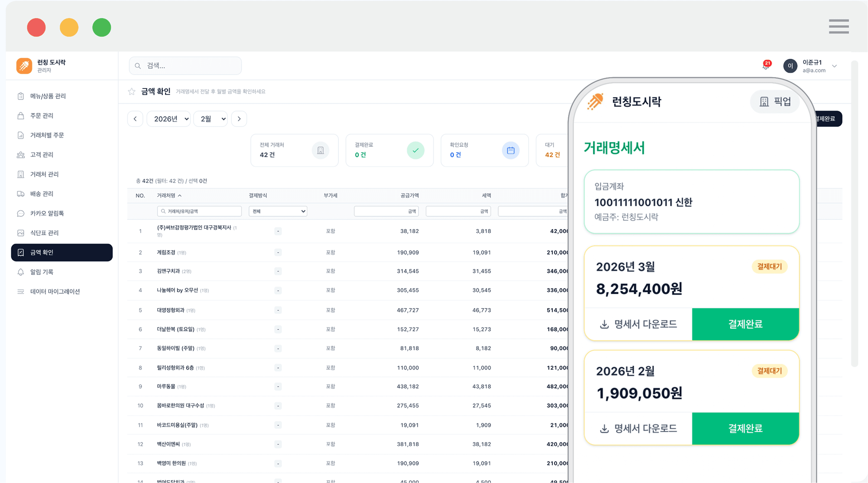The image size is (868, 483).
Task: Click the 부가세 column header
Action: pos(330,196)
